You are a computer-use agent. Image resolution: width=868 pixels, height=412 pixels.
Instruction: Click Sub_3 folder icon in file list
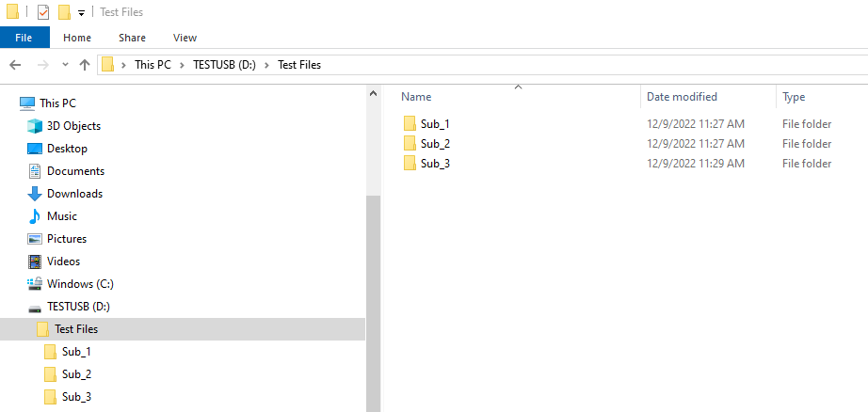click(x=410, y=163)
